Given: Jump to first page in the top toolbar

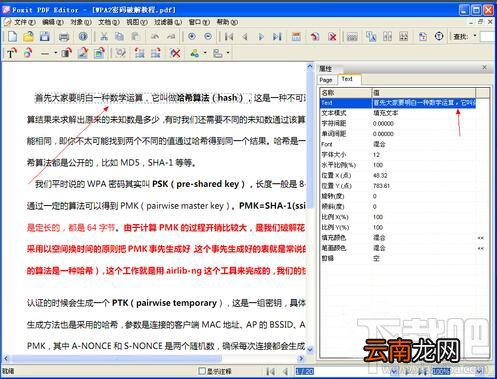Looking at the screenshot, I should (229, 36).
